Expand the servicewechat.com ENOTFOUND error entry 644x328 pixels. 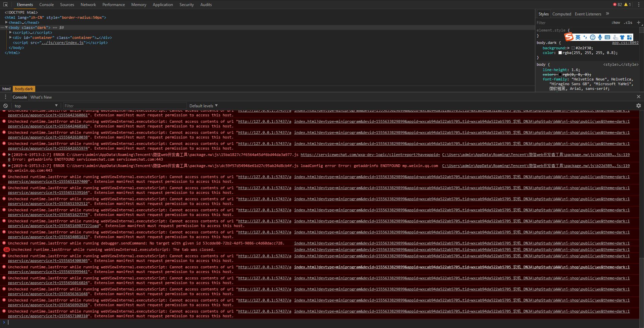pyautogui.click(x=9, y=155)
